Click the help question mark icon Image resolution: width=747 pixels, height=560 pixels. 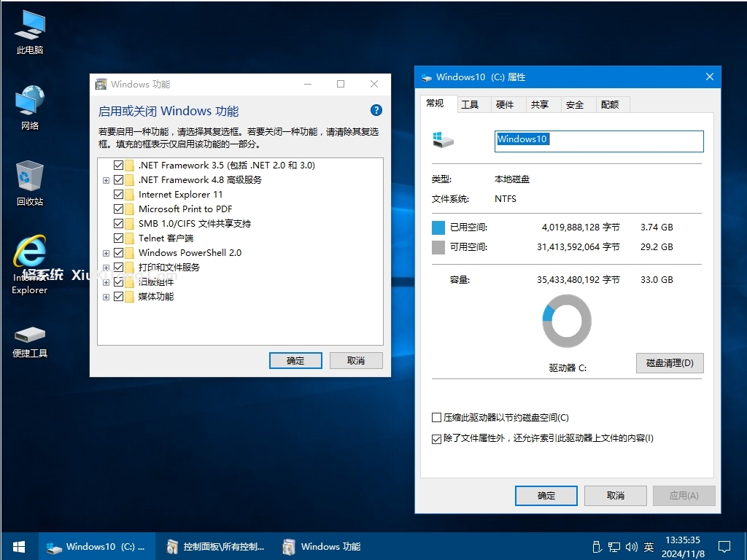376,111
